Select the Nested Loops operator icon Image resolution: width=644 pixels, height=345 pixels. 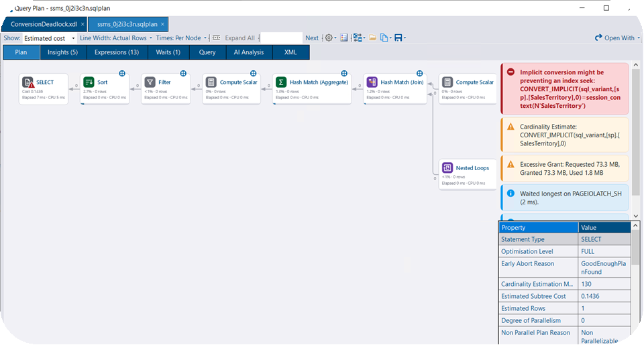coord(447,167)
